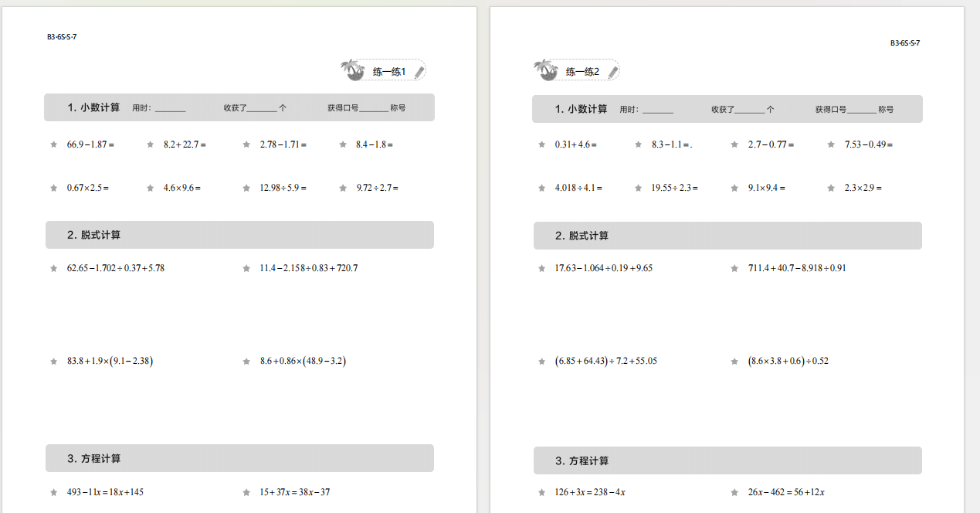Click the B3-6S-S-7 code on left page
The image size is (980, 513).
[62, 36]
